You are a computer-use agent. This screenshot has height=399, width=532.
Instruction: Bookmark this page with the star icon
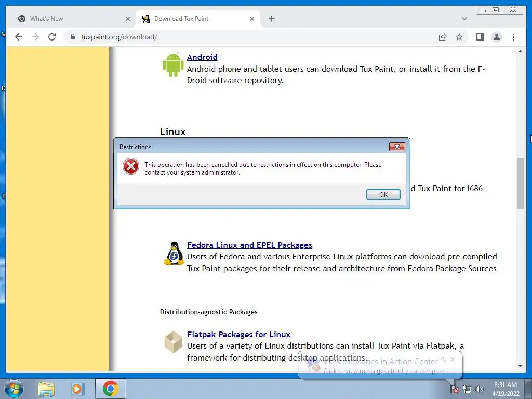pos(459,37)
